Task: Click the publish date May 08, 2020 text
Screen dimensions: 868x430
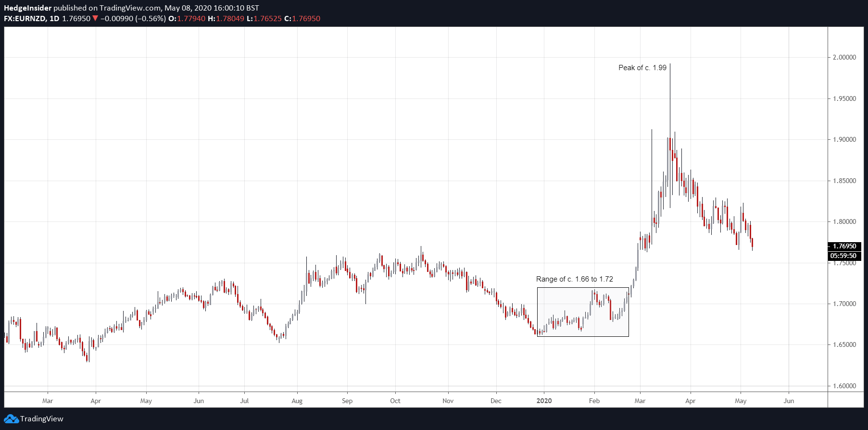Action: [x=187, y=8]
